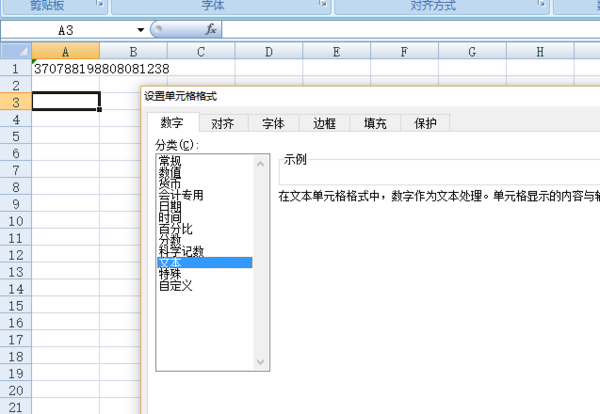Viewport: 600px width, 414px height.
Task: Click cell B1 in the worksheet
Action: (x=133, y=68)
